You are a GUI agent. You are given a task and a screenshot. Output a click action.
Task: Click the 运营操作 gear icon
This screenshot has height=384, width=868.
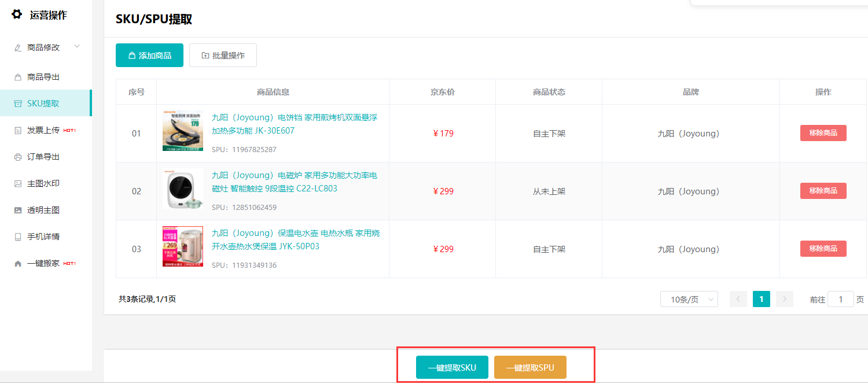(x=17, y=14)
